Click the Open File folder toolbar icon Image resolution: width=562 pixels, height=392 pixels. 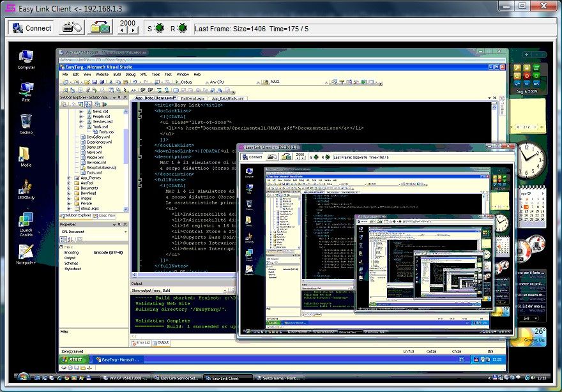87,82
